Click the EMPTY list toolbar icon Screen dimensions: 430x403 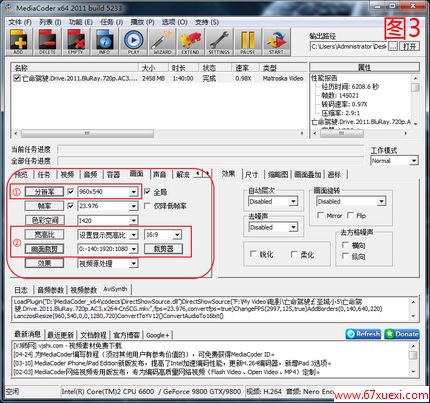pos(76,42)
